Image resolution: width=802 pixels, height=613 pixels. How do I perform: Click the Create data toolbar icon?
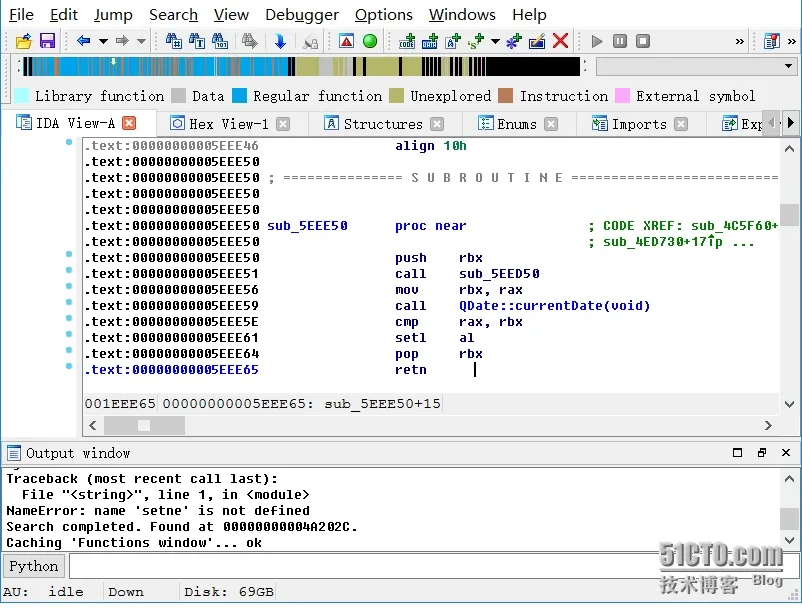click(430, 41)
